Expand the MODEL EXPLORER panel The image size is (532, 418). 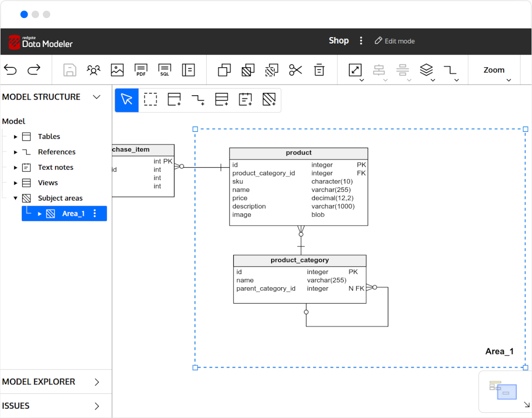[x=96, y=382]
